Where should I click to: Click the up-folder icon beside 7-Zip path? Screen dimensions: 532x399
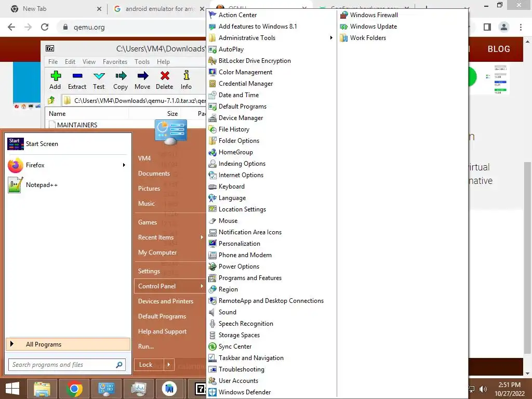[51, 100]
